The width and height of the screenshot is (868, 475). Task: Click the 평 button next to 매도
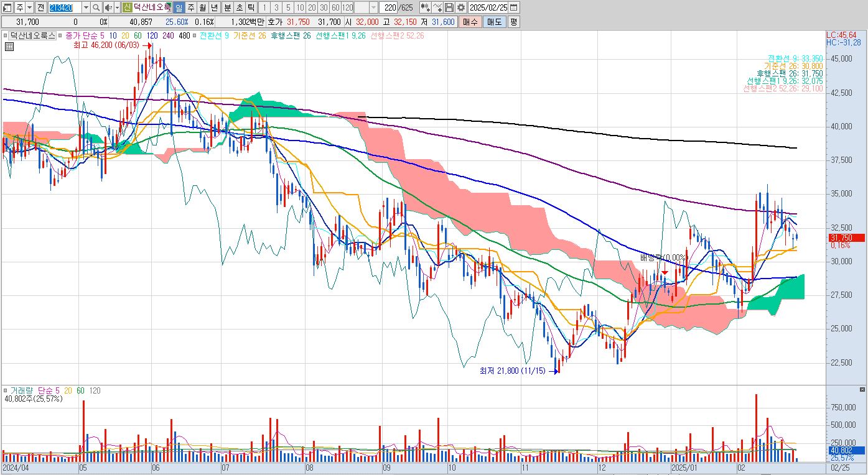click(x=513, y=22)
